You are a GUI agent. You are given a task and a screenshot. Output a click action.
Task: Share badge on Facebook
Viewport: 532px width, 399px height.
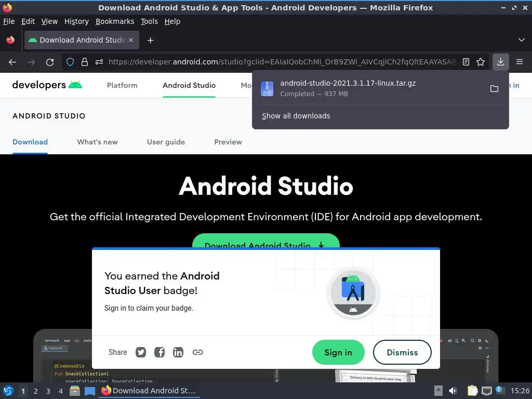click(159, 352)
